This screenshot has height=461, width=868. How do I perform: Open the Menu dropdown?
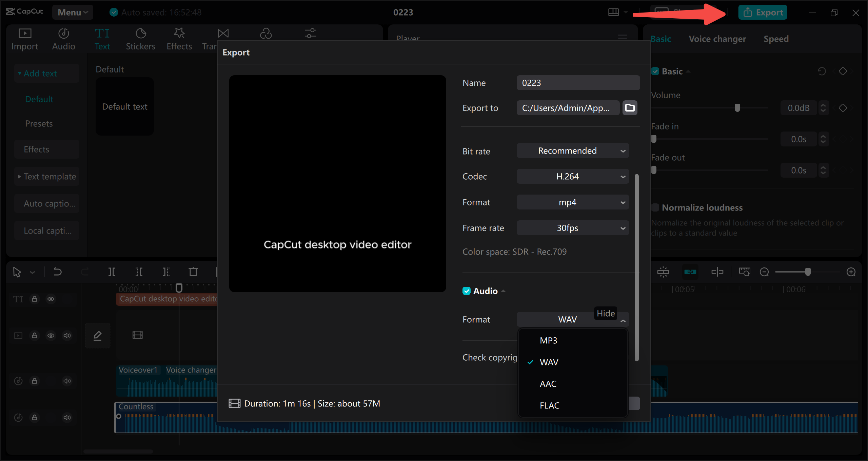point(72,12)
